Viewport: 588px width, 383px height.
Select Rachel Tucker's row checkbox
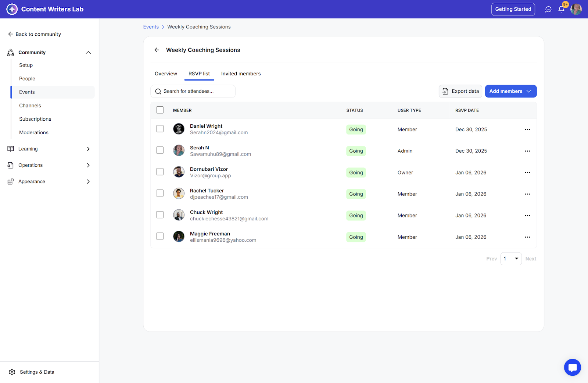pos(160,193)
